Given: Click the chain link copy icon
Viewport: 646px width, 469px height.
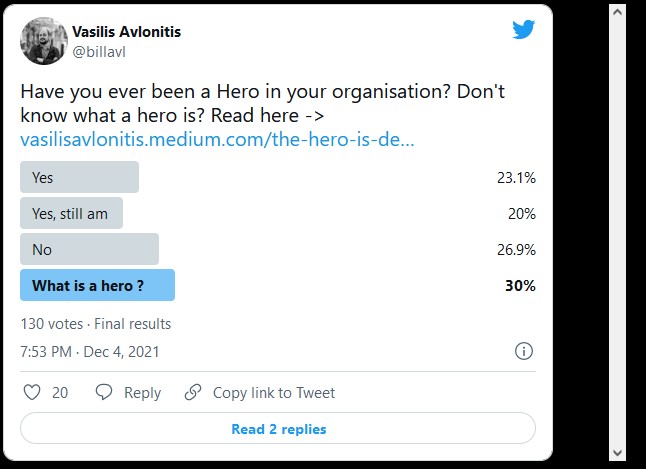Looking at the screenshot, I should 193,392.
